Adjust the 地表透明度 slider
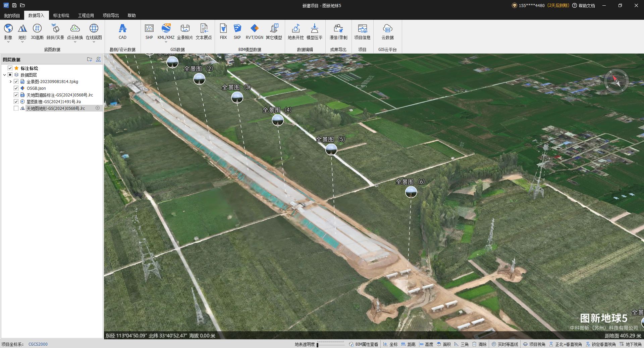The height and width of the screenshot is (348, 644). click(x=318, y=344)
